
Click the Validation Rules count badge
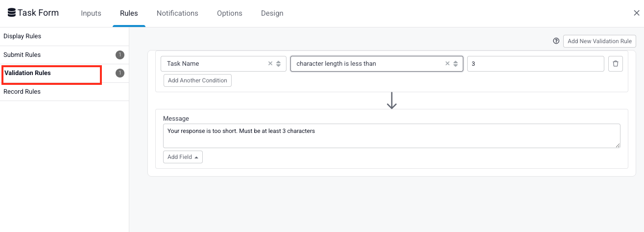point(120,73)
